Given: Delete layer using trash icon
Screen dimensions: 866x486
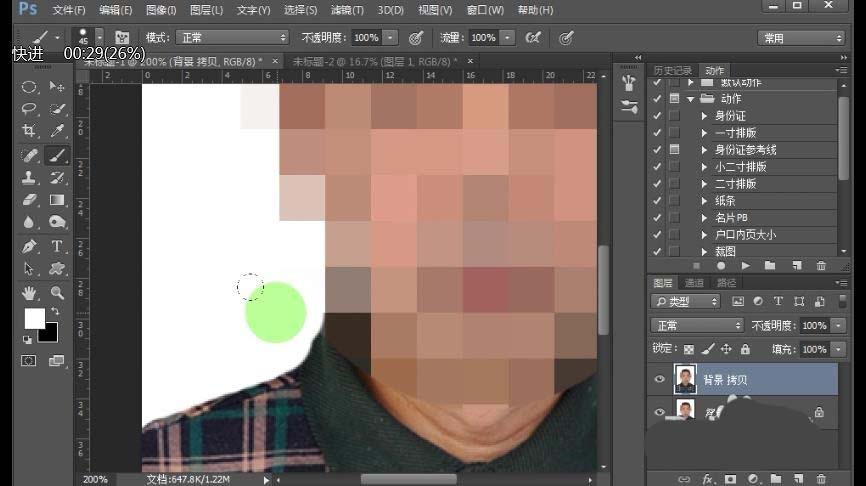Looking at the screenshot, I should click(821, 479).
